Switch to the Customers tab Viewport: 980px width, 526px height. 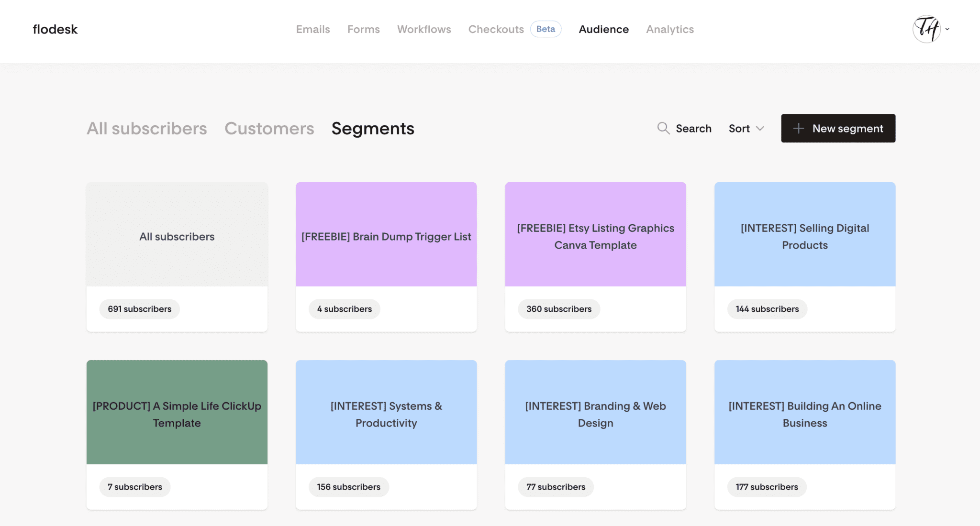click(269, 128)
